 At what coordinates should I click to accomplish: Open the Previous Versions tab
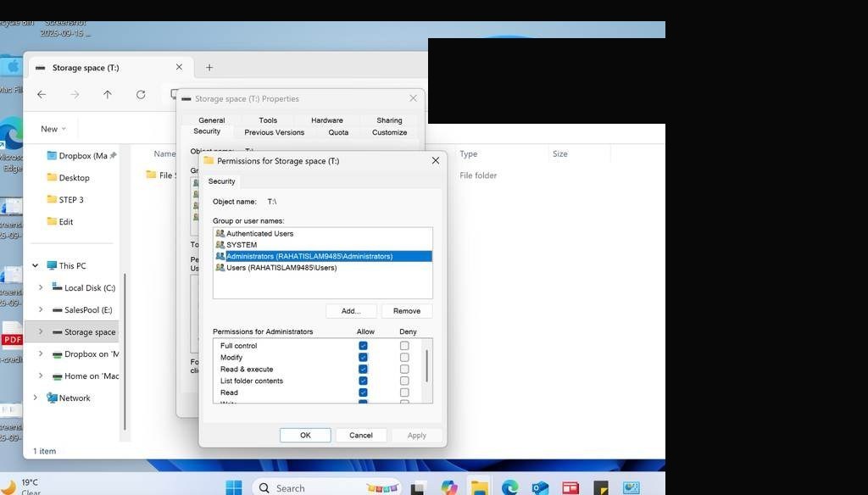click(275, 132)
